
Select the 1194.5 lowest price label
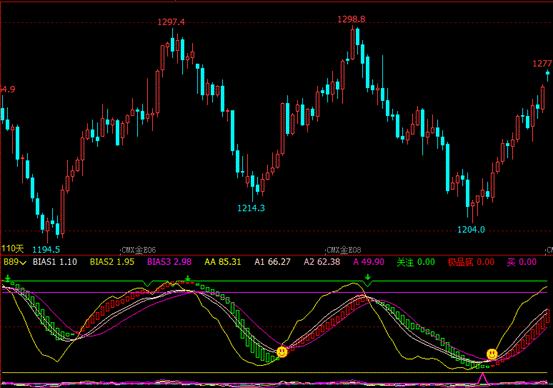point(46,250)
